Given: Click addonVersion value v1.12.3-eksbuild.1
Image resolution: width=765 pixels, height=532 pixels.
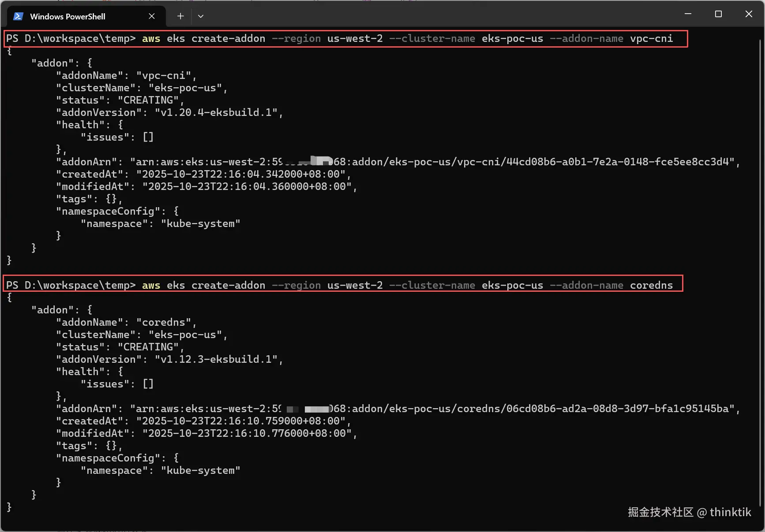Looking at the screenshot, I should (x=216, y=359).
